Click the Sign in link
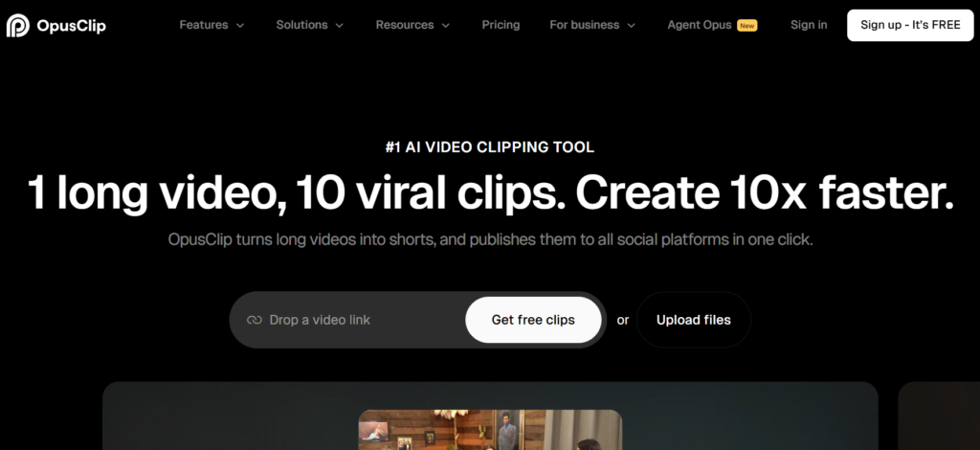This screenshot has width=980, height=450. (x=809, y=25)
